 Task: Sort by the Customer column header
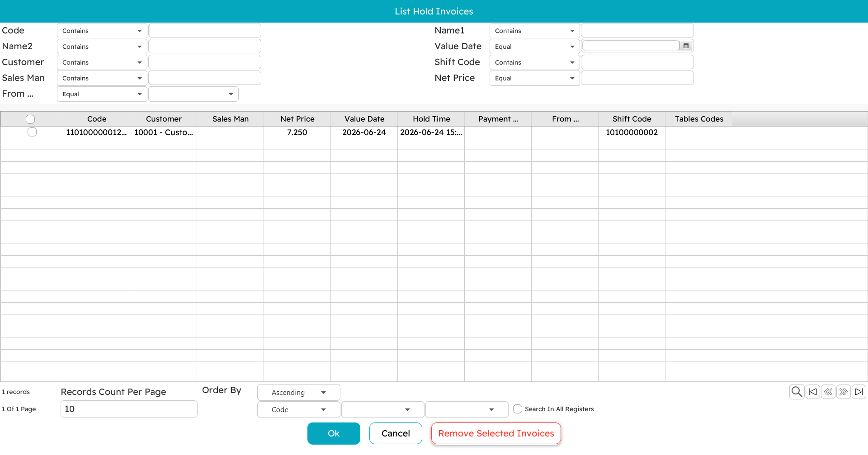[164, 119]
